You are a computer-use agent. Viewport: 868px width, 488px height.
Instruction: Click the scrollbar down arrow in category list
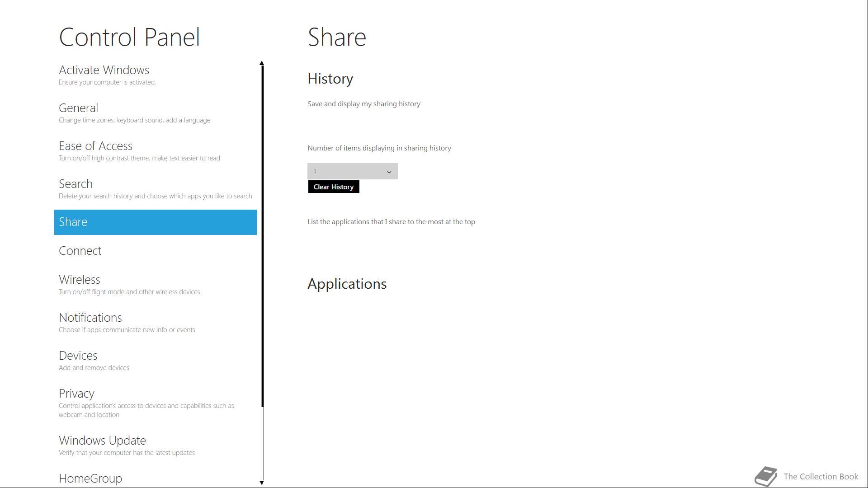262,483
